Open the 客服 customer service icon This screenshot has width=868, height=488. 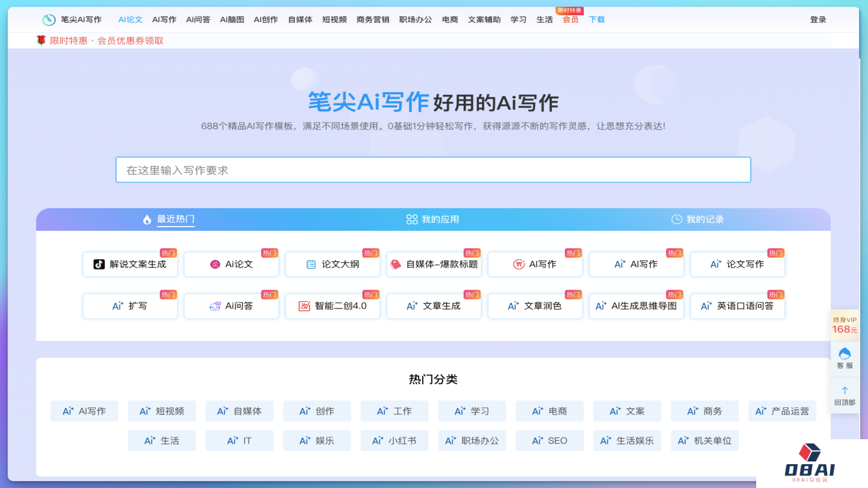845,355
